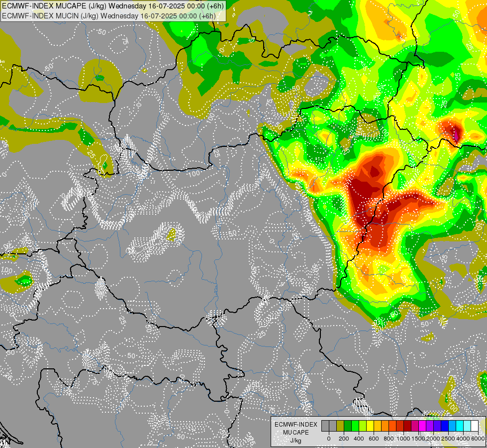Click the violet-purple legend swatch
This screenshot has width=487, height=448.
(x=430, y=426)
